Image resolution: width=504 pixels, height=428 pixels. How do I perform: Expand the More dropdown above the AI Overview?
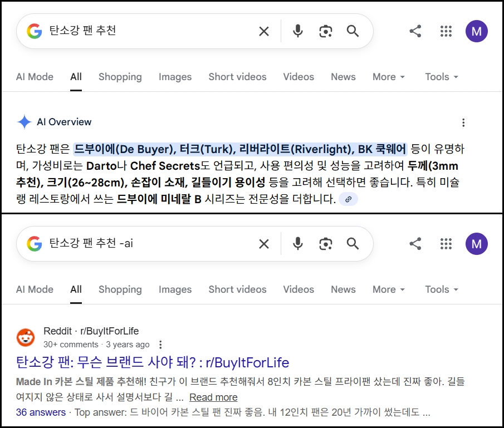(x=389, y=77)
